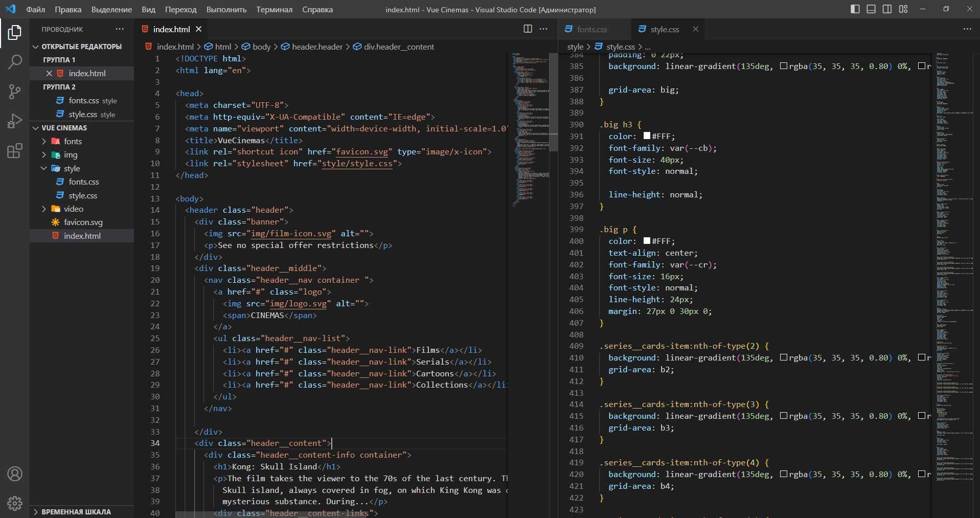Screen dimensions: 980x518
Task: Open Manage gear settings menu
Action: [x=15, y=503]
